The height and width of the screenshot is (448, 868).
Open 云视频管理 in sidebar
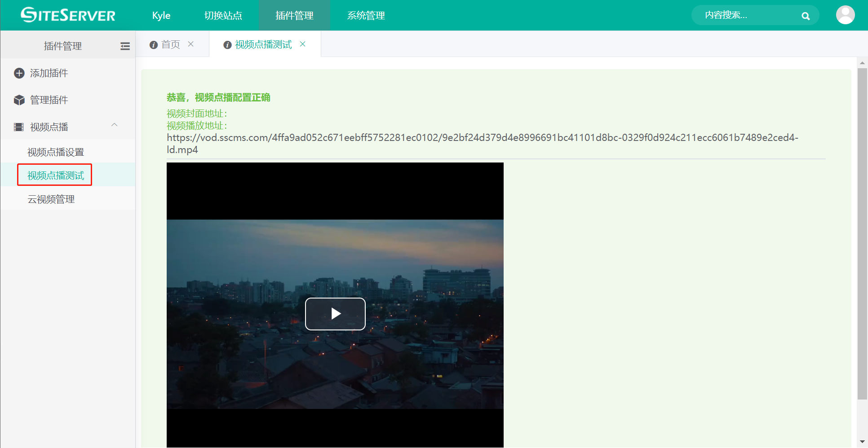pos(51,199)
